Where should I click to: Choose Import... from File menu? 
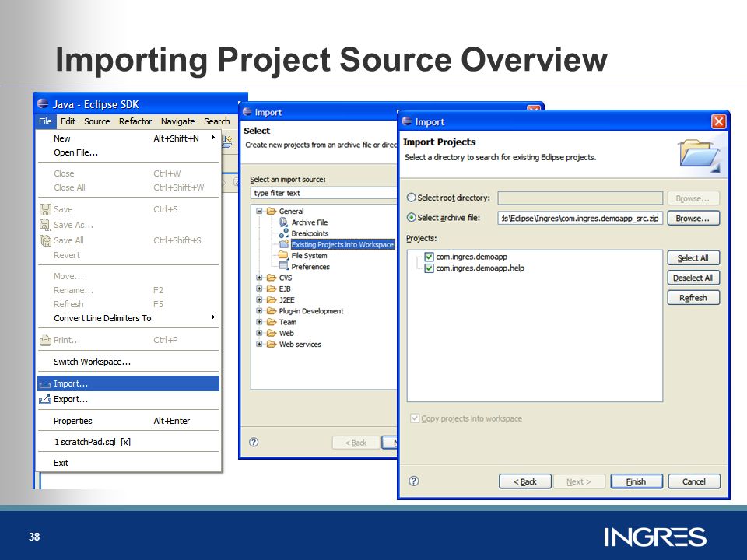pos(128,383)
